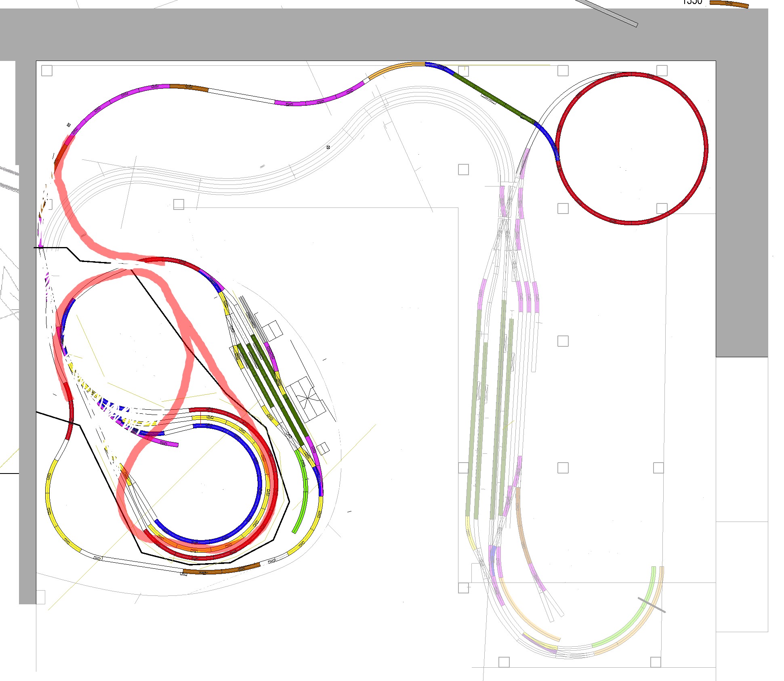Click the brown curved track piece at top-right corner
The width and height of the screenshot is (784, 681).
(729, 4)
